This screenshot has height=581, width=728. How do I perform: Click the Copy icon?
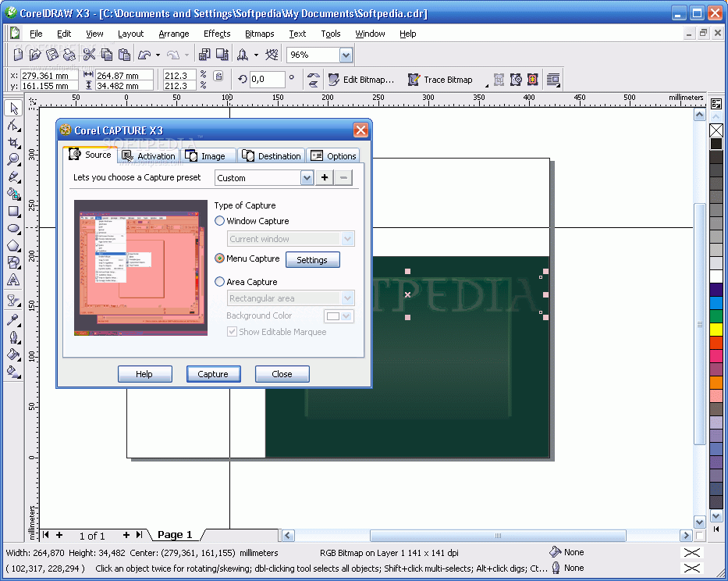point(106,55)
